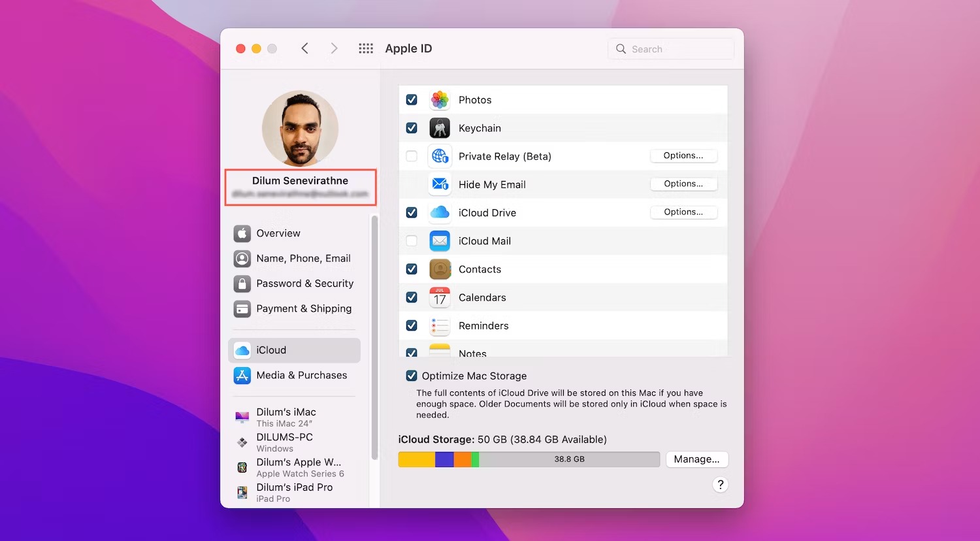Uncheck the Optimize Mac Storage checkbox
The image size is (980, 541).
click(412, 376)
